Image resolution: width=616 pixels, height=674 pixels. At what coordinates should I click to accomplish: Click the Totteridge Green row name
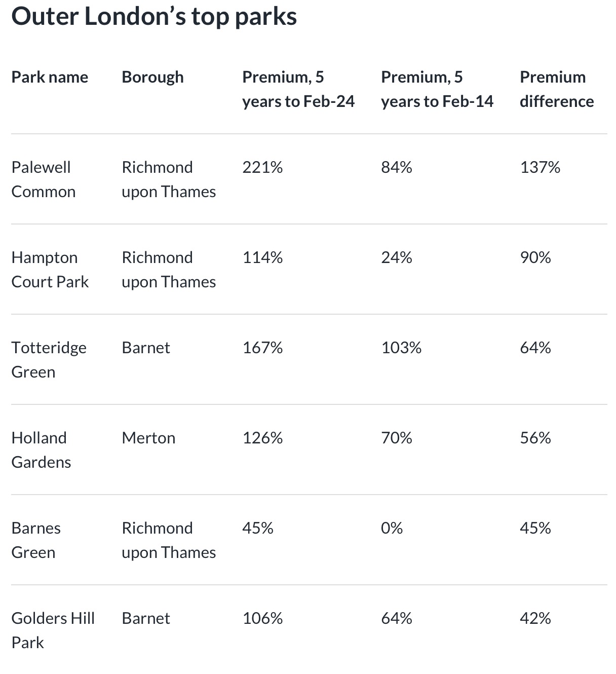tap(49, 360)
